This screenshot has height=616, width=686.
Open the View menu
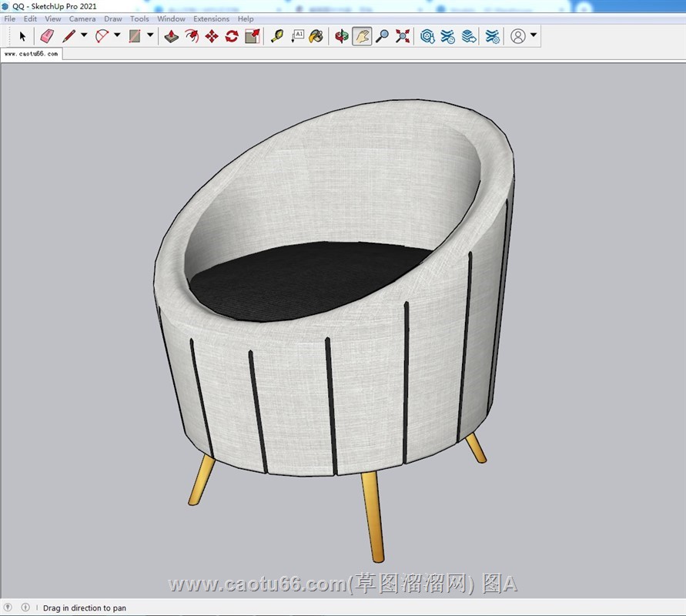(53, 18)
